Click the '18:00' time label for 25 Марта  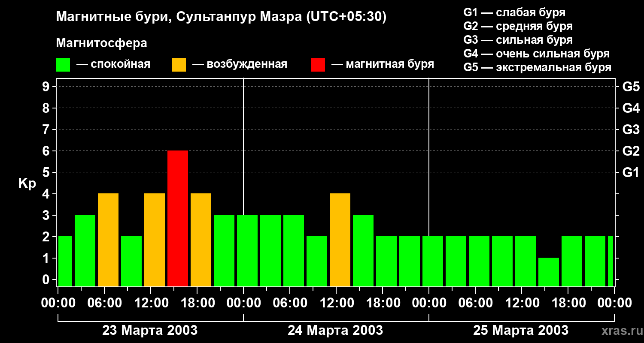[x=568, y=303]
